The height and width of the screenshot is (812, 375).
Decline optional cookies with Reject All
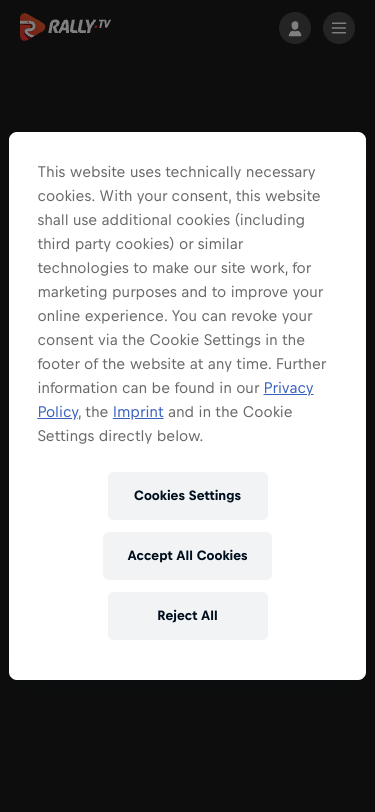click(188, 616)
